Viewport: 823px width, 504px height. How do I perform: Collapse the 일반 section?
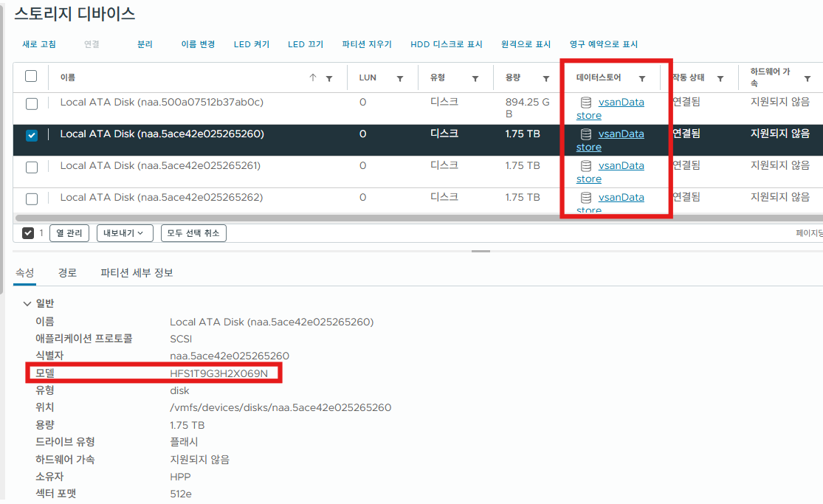pos(27,303)
